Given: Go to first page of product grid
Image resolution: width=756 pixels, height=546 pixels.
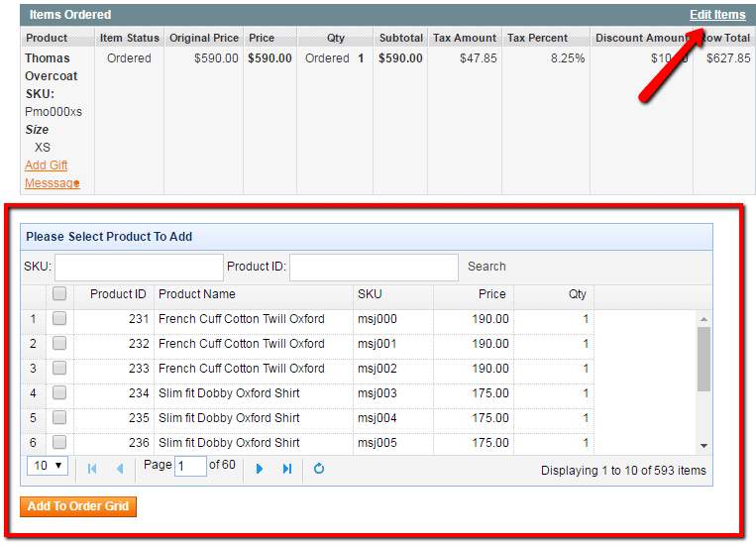Looking at the screenshot, I should (x=92, y=469).
